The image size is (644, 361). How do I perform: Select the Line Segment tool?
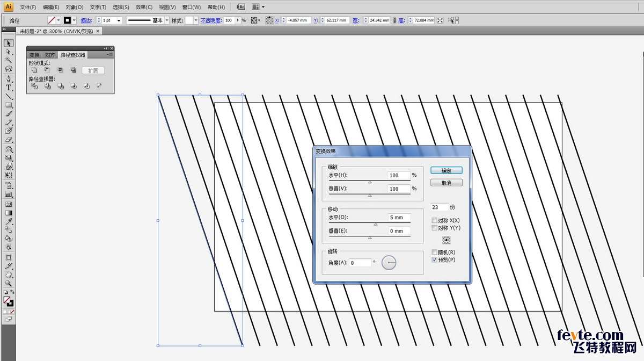pos(9,96)
